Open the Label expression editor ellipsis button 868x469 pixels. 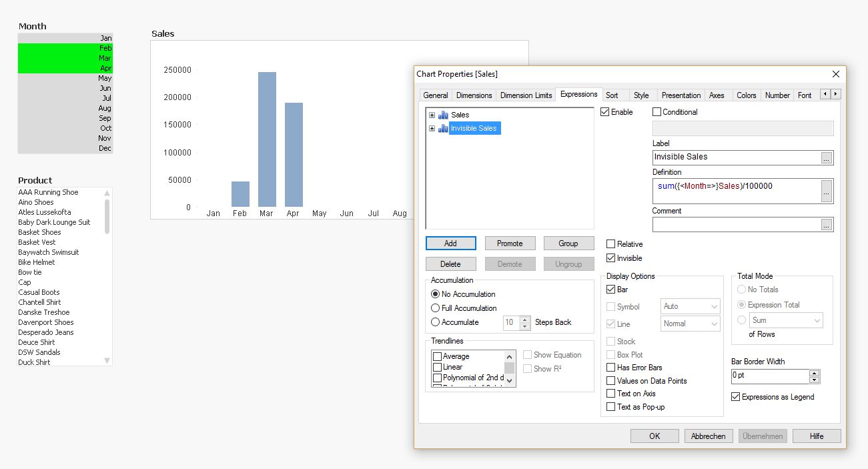point(827,157)
